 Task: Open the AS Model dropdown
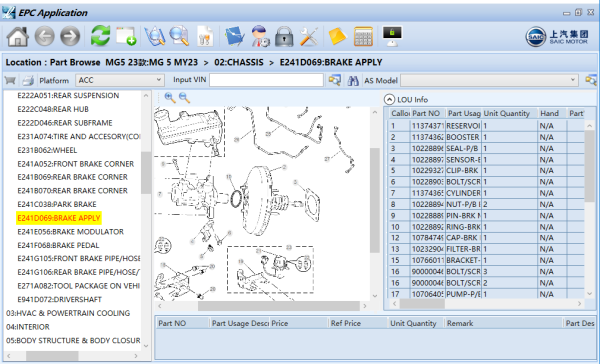pos(489,80)
